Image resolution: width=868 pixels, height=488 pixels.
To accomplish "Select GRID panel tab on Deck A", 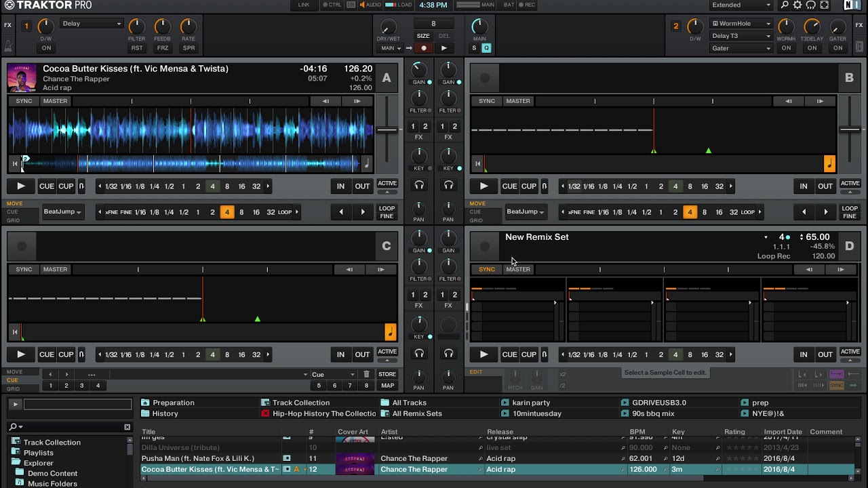I will [x=14, y=220].
